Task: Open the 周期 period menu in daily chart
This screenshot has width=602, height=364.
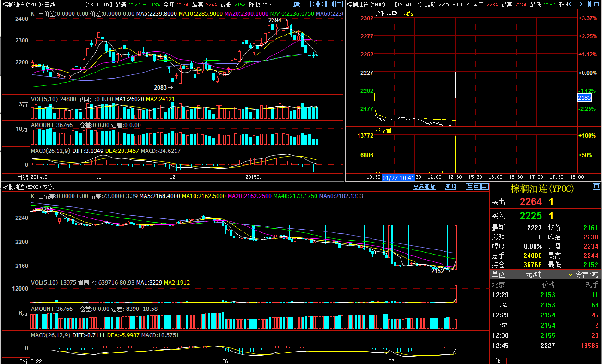Action: pyautogui.click(x=295, y=5)
